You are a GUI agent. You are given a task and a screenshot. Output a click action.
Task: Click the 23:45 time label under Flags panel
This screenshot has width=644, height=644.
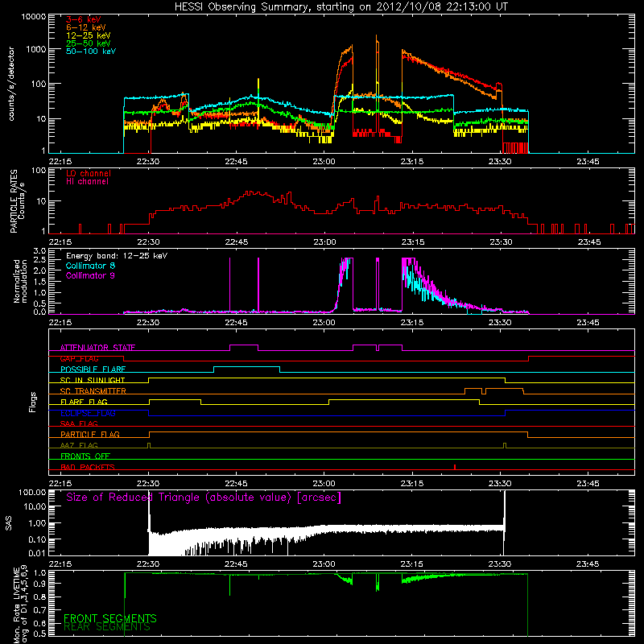tap(588, 484)
